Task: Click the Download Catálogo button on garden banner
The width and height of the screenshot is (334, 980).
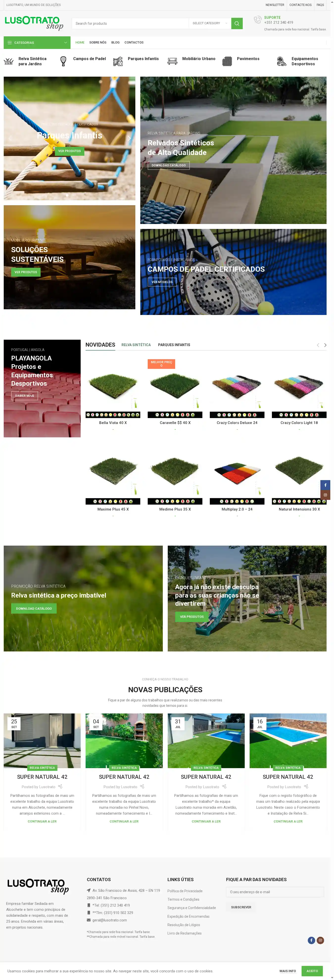Action: (169, 165)
